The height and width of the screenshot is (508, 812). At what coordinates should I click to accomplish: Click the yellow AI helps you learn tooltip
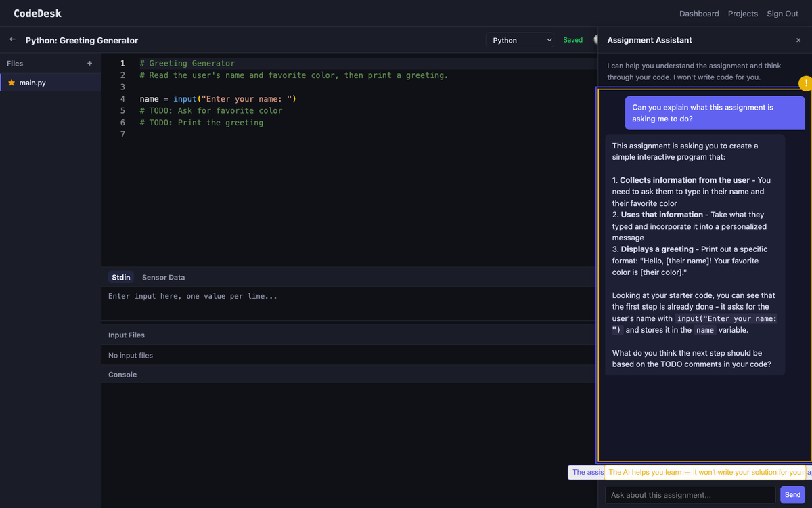(x=704, y=472)
